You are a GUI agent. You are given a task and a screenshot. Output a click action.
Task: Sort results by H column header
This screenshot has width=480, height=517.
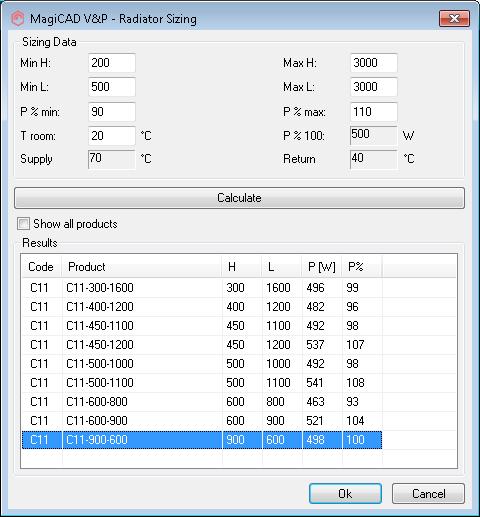[x=242, y=267]
